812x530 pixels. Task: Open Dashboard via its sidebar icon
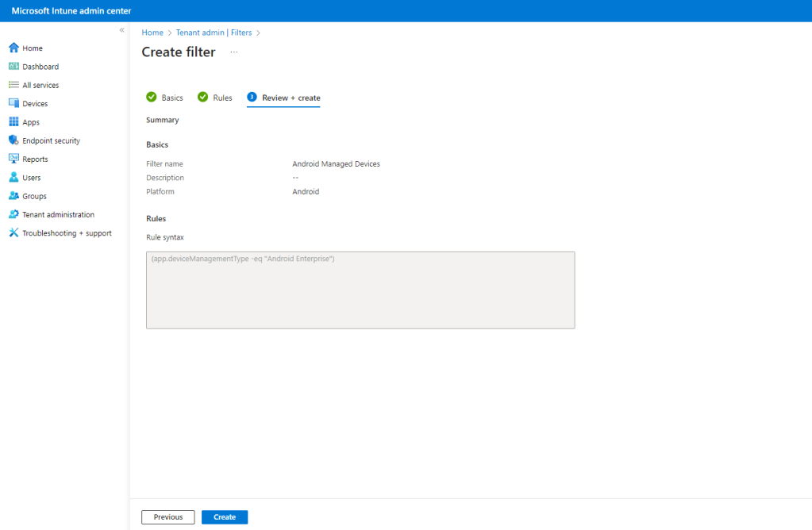pos(13,67)
